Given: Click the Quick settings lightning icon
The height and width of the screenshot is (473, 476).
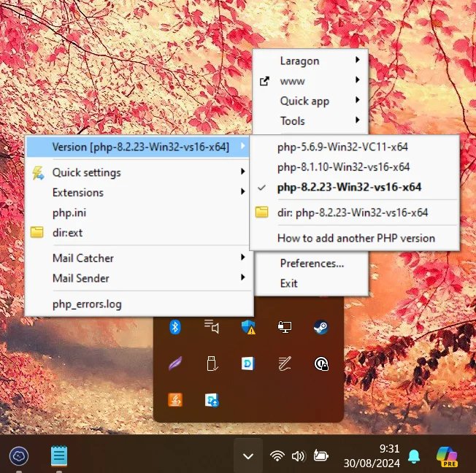Looking at the screenshot, I should [38, 173].
